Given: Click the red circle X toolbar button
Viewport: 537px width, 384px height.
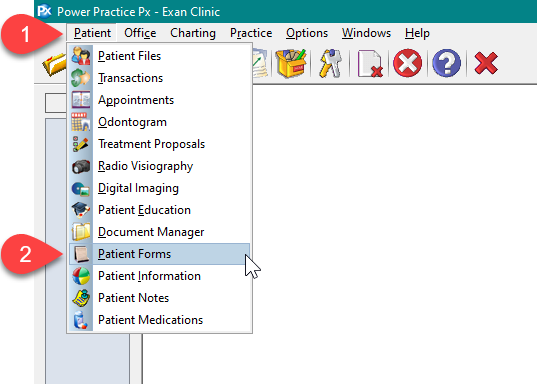Looking at the screenshot, I should [408, 63].
